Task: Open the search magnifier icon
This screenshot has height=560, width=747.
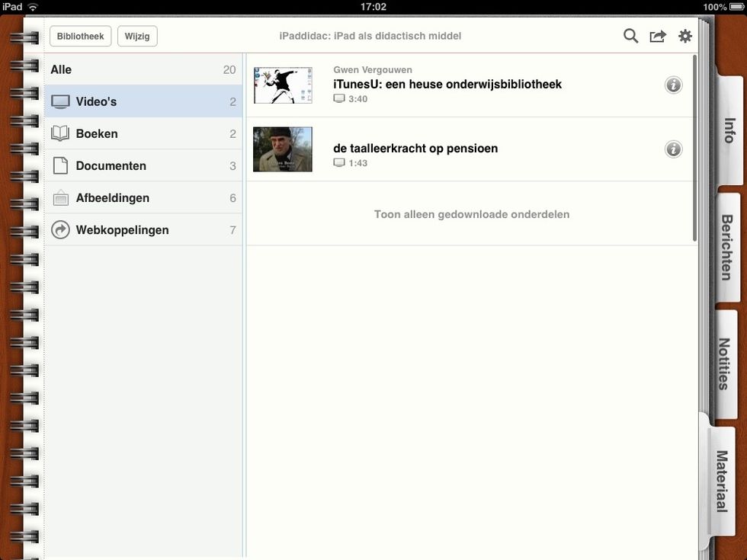Action: pyautogui.click(x=630, y=36)
